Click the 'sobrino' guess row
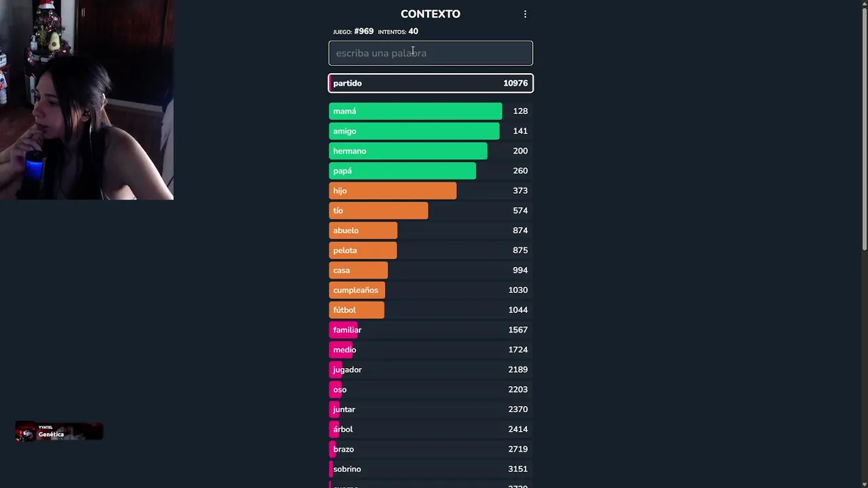Image resolution: width=868 pixels, height=488 pixels. (x=347, y=469)
